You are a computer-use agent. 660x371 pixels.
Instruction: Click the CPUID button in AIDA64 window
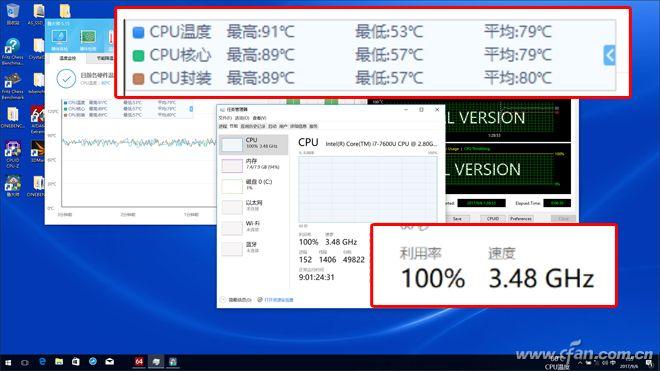click(x=492, y=219)
